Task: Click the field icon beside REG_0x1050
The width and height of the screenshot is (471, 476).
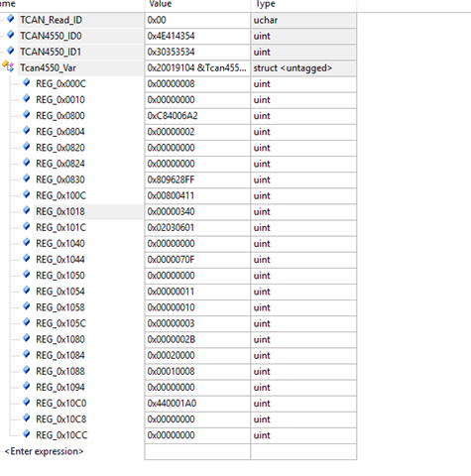Action: [27, 274]
